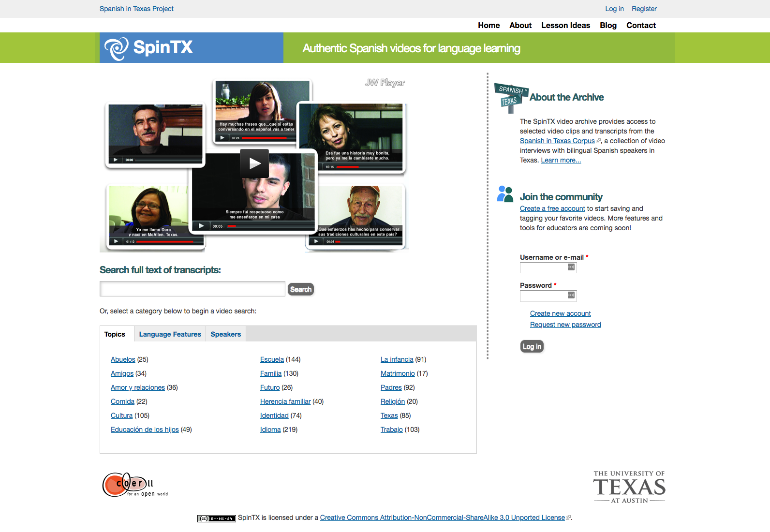770x532 pixels.
Task: Click the Register link in header
Action: [x=644, y=9]
